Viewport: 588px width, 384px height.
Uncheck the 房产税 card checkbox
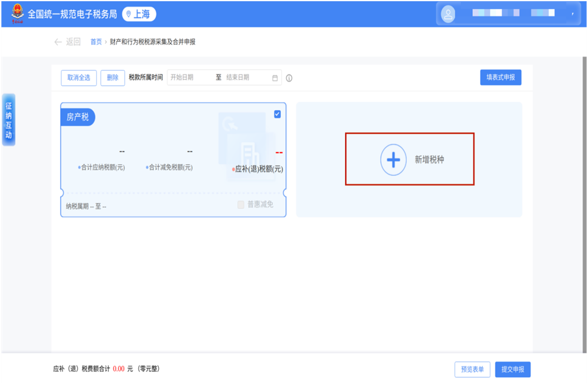[278, 114]
